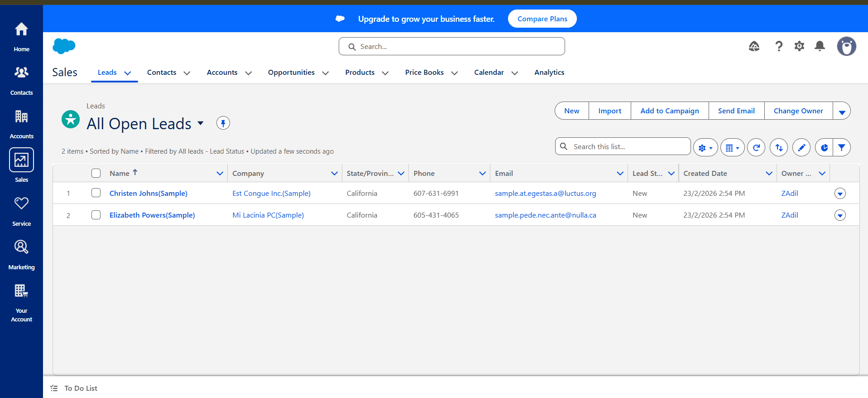Viewport: 868px width, 398px height.
Task: Click the global Search box
Action: 451,46
